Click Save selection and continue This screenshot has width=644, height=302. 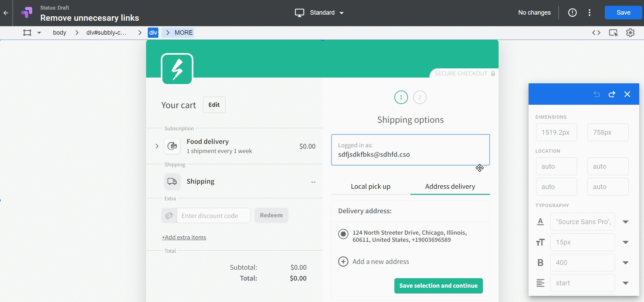(438, 286)
